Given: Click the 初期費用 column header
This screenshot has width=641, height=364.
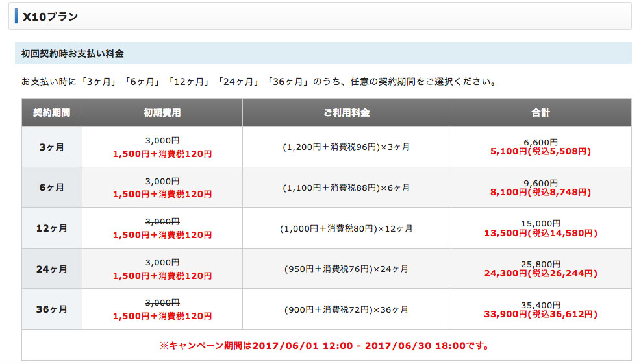Looking at the screenshot, I should click(x=162, y=112).
